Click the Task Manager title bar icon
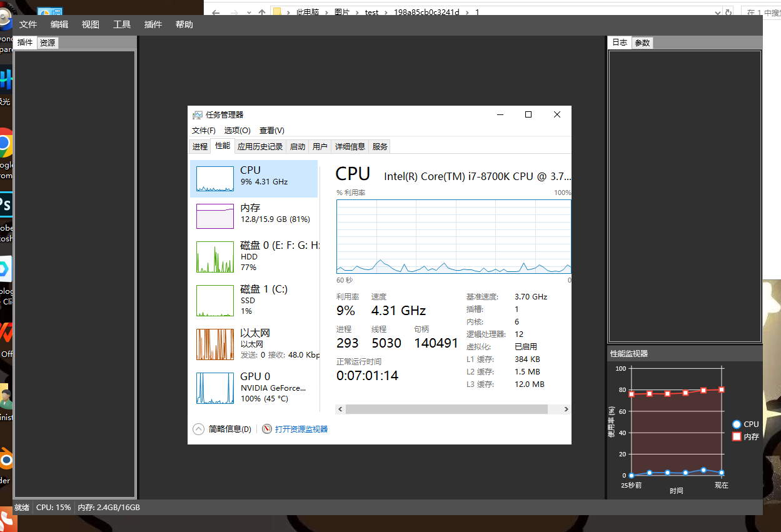Screen dimensions: 781x532 (x=198, y=114)
